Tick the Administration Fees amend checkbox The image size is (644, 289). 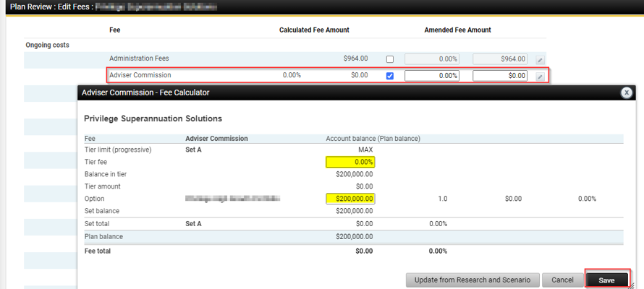pos(391,59)
